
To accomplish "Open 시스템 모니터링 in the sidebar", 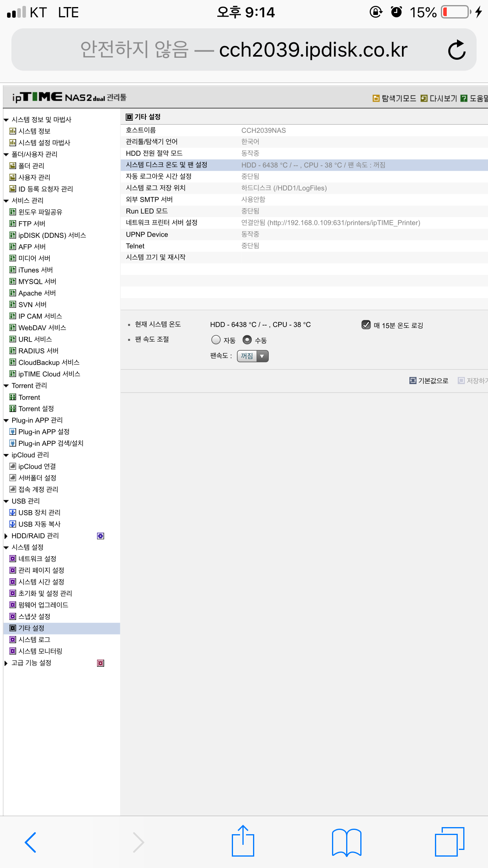I will (x=40, y=651).
